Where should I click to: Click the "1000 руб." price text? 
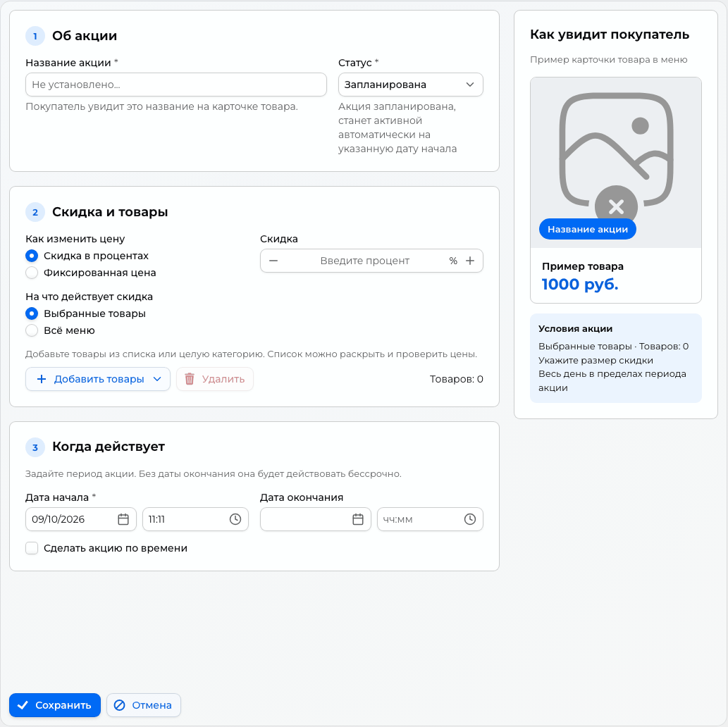(x=580, y=284)
